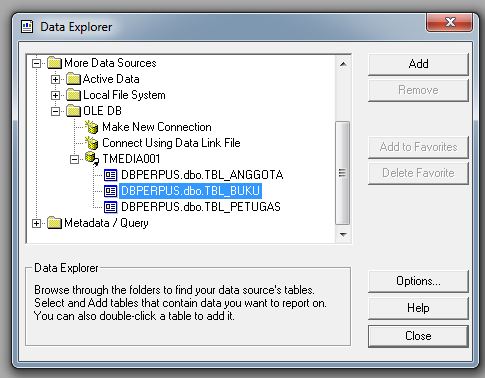Select table DBPERPUS.dbo.TBL_ANGGOTA
Viewport: 485px width, 378px height.
click(x=202, y=175)
